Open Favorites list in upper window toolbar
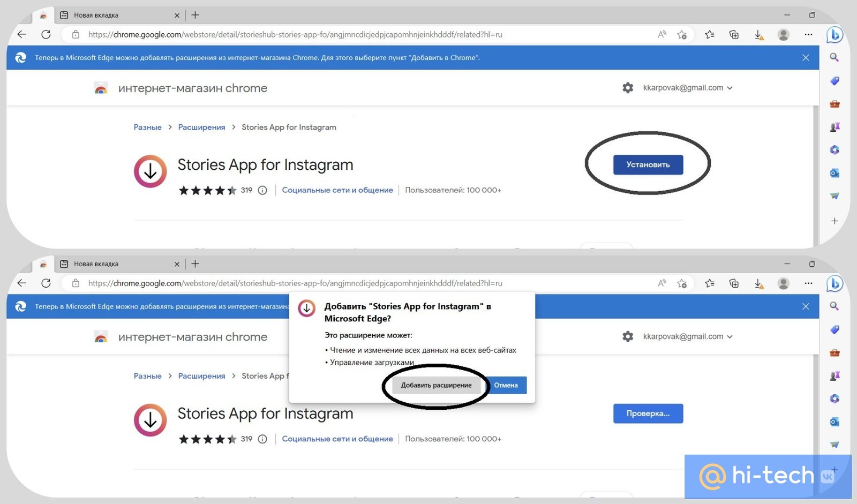The image size is (857, 504). [710, 34]
